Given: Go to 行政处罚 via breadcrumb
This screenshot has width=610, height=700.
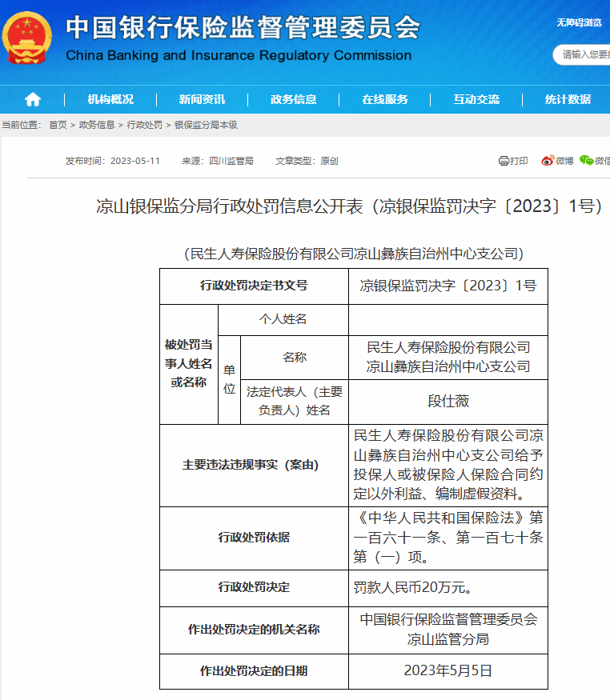Looking at the screenshot, I should [x=144, y=126].
